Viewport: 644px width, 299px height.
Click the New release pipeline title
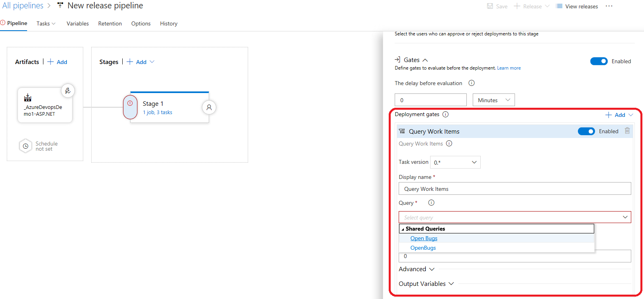(x=105, y=6)
